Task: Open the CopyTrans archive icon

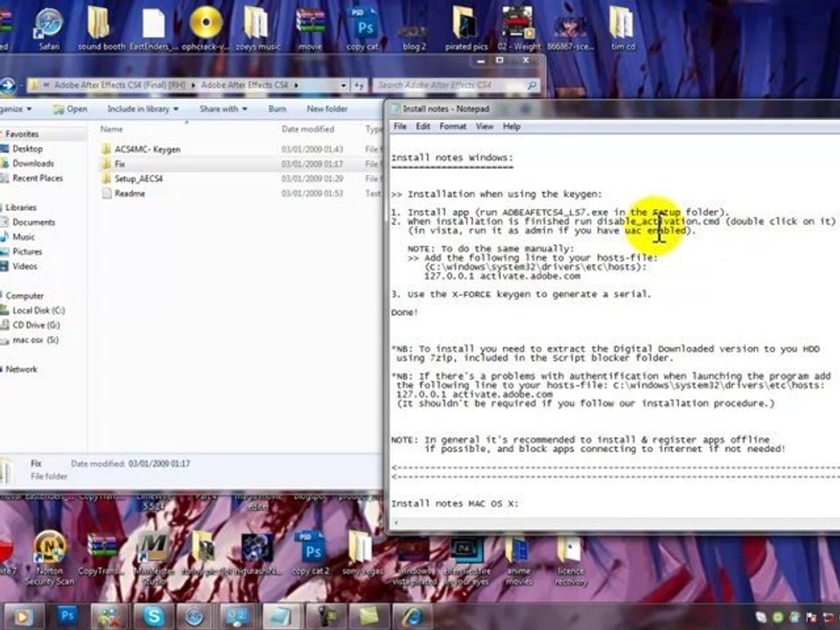Action: 101,555
